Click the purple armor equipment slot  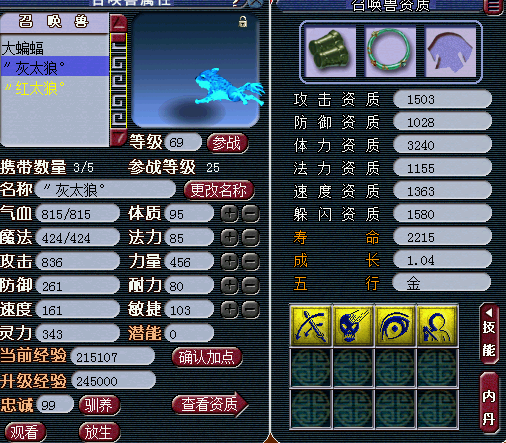tap(451, 52)
